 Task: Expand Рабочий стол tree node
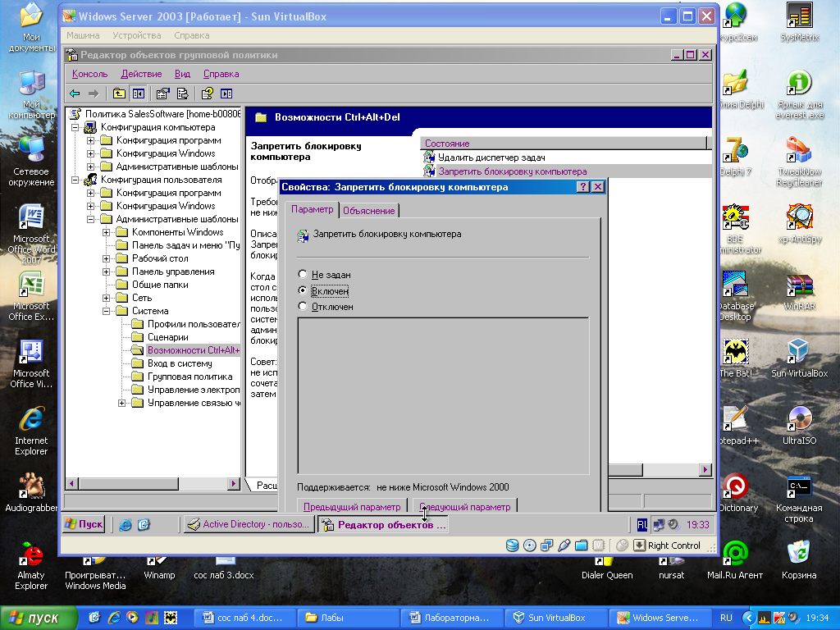click(x=106, y=258)
